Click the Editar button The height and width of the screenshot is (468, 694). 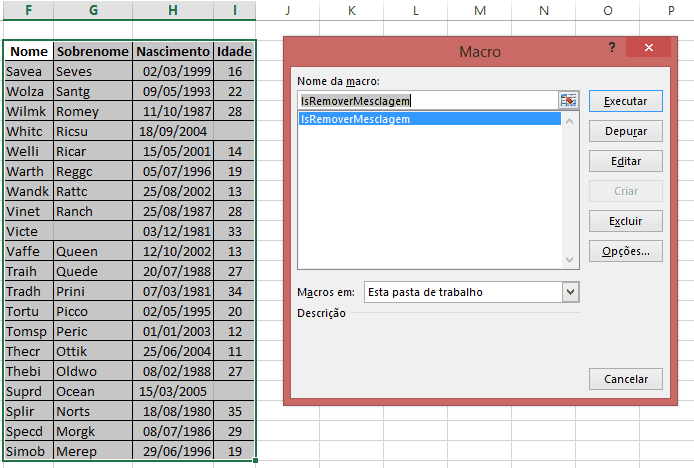625,161
